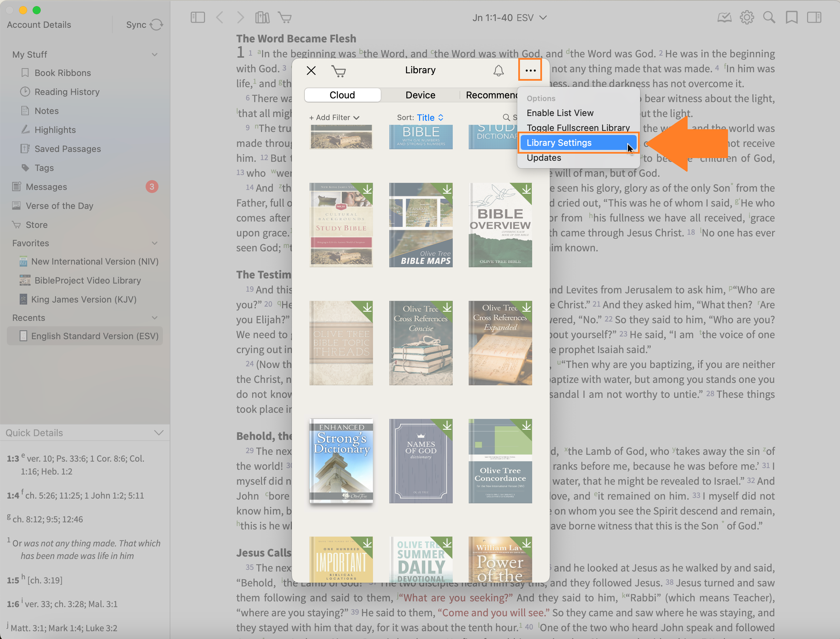Switch to the Device tab
Viewport: 840px width, 639px height.
pyautogui.click(x=420, y=95)
